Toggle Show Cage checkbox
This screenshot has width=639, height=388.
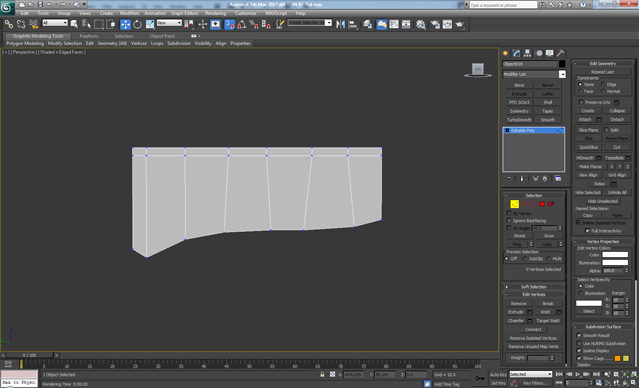[579, 358]
